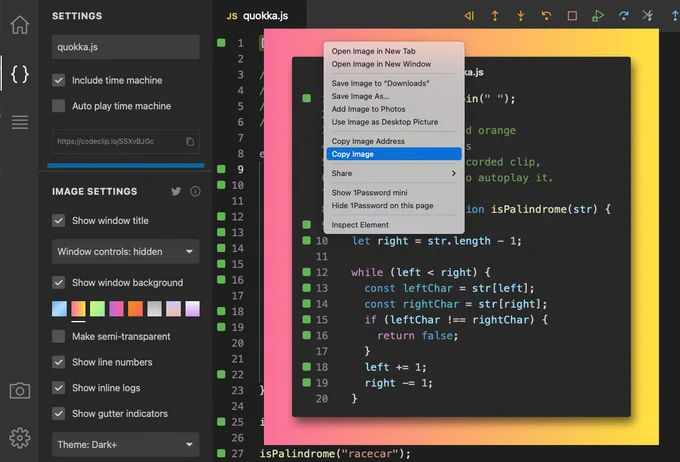The height and width of the screenshot is (462, 680).
Task: Choose Copy Image menu item
Action: point(394,154)
